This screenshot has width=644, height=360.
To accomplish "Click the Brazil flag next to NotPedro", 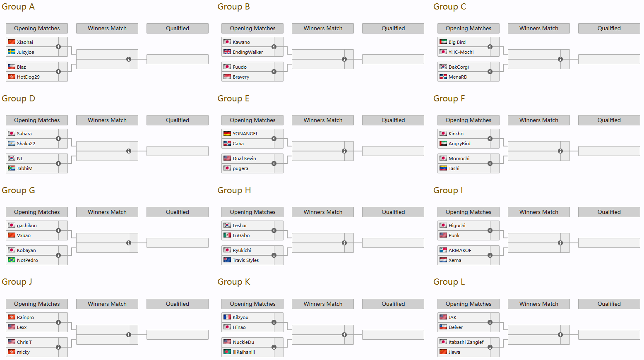I will coord(12,260).
